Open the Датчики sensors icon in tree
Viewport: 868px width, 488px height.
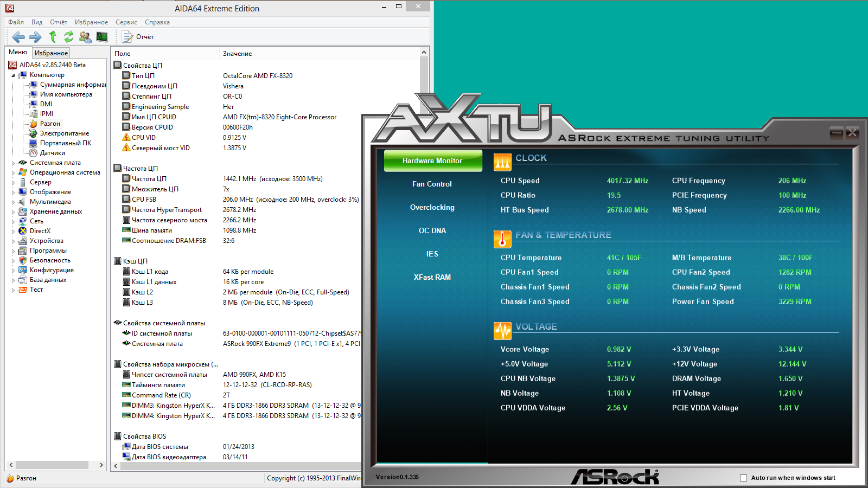(33, 153)
